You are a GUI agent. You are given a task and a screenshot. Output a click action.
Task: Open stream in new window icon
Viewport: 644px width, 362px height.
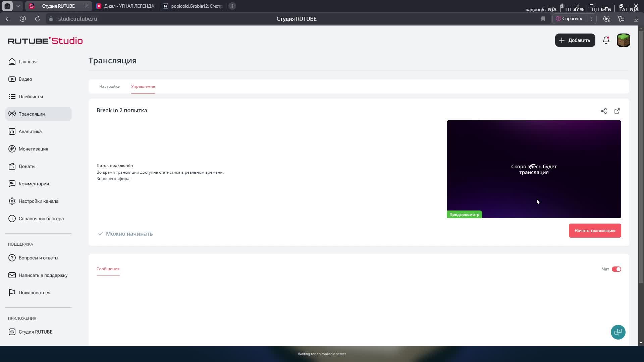click(x=617, y=111)
